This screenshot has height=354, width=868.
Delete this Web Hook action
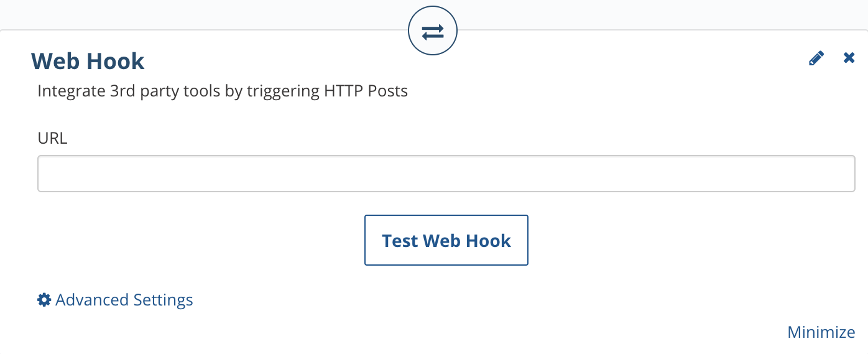click(x=849, y=58)
